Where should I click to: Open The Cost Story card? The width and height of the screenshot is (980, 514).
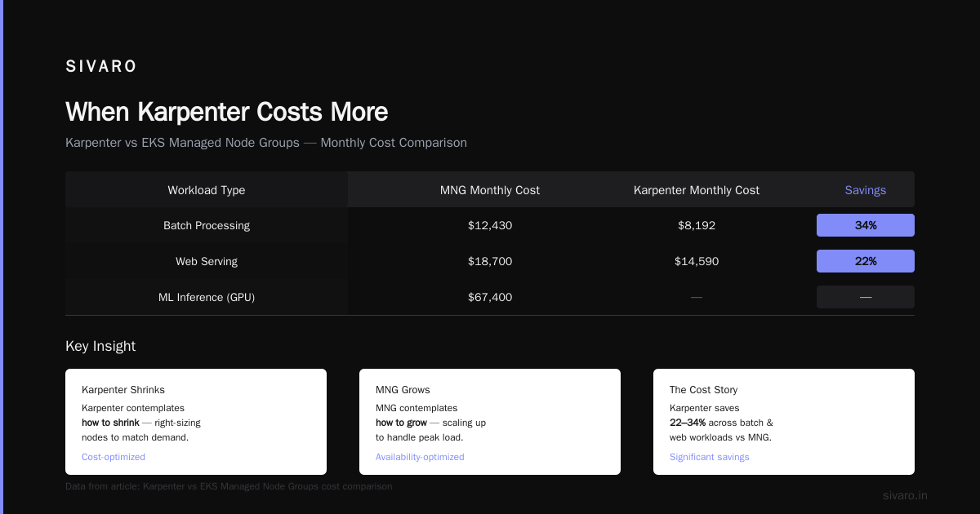pos(784,422)
